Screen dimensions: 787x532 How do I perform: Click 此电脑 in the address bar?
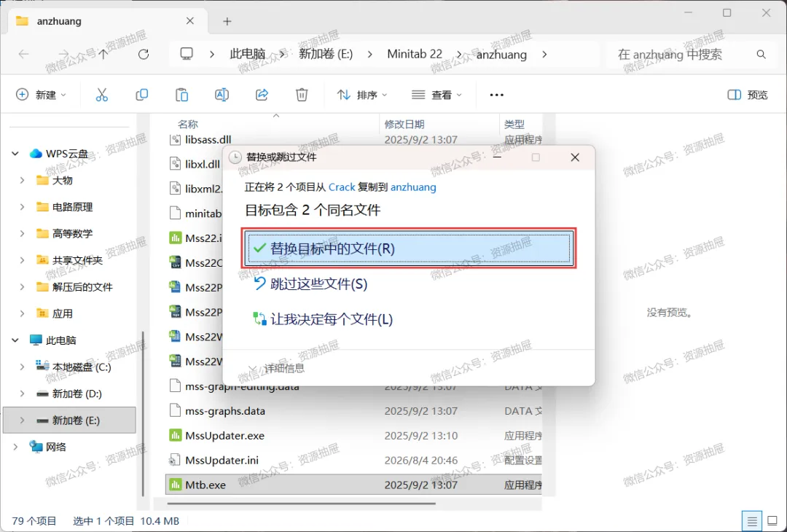tap(248, 54)
